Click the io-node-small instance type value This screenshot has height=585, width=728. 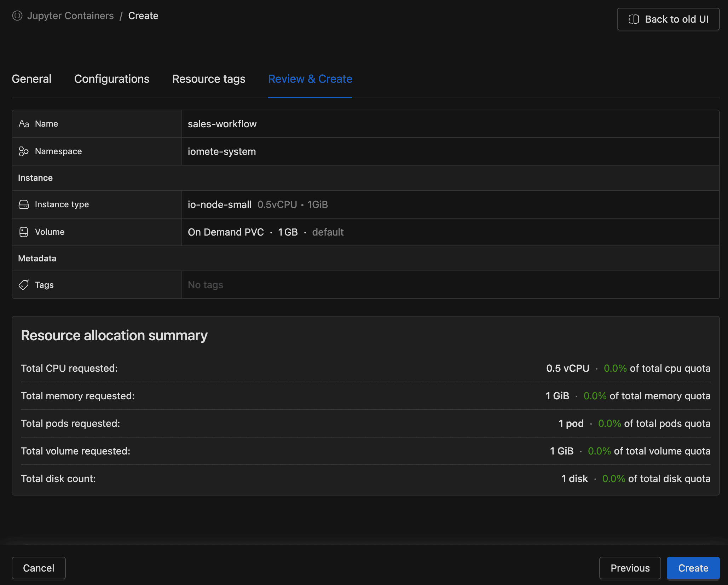pyautogui.click(x=220, y=204)
